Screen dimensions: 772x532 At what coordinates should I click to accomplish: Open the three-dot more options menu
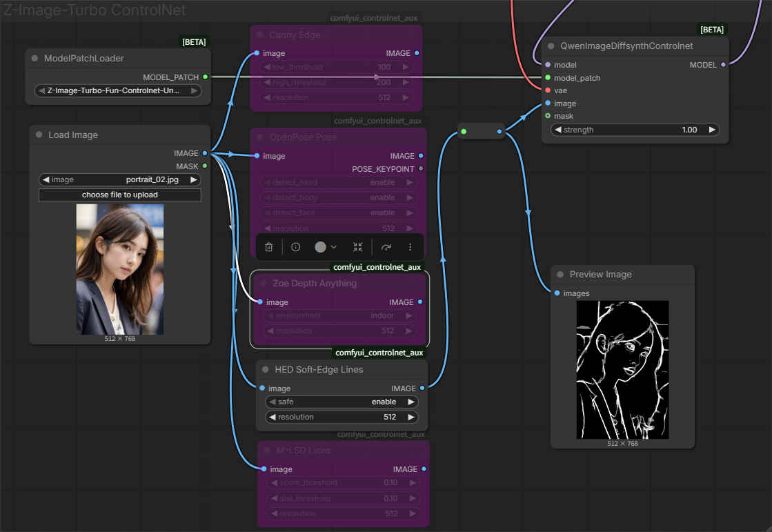pyautogui.click(x=410, y=247)
